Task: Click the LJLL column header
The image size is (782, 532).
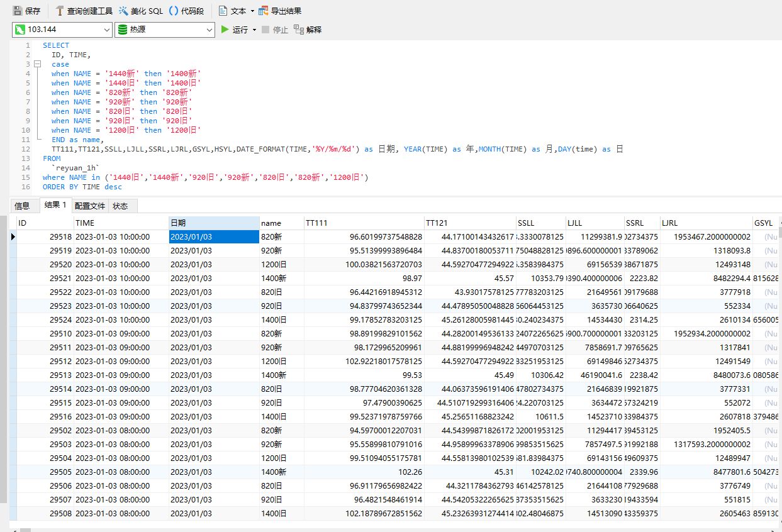Action: [x=595, y=223]
